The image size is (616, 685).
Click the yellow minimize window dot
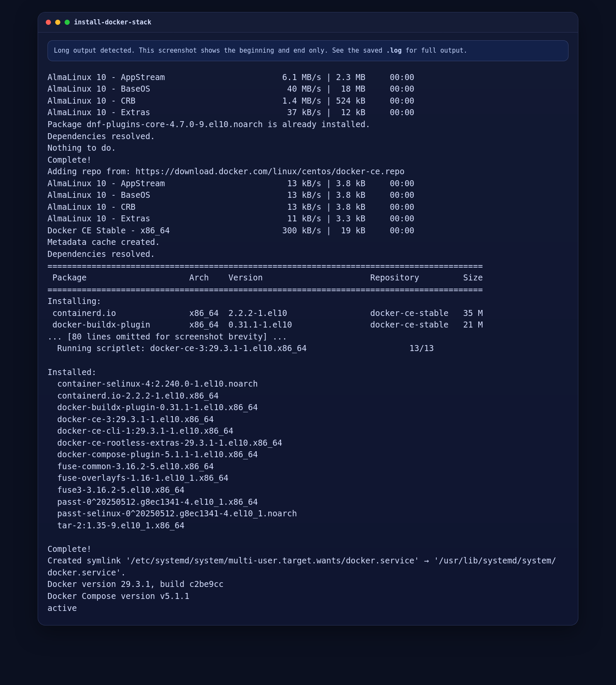58,22
